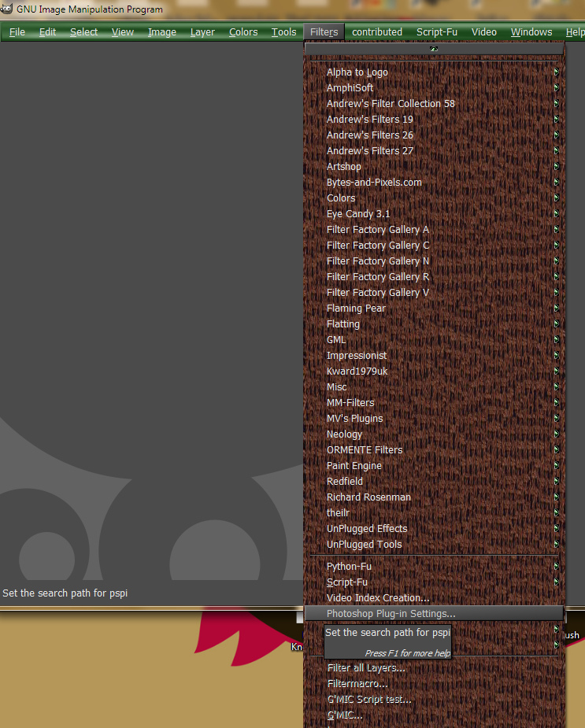
Task: Expand Filter Factory Gallery N submenu
Action: (434, 261)
